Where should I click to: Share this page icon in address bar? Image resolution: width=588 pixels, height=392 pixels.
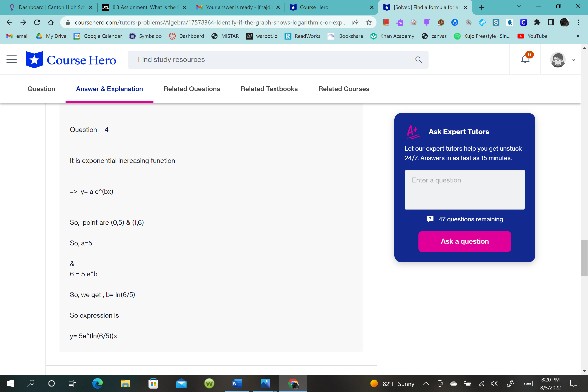pyautogui.click(x=355, y=23)
